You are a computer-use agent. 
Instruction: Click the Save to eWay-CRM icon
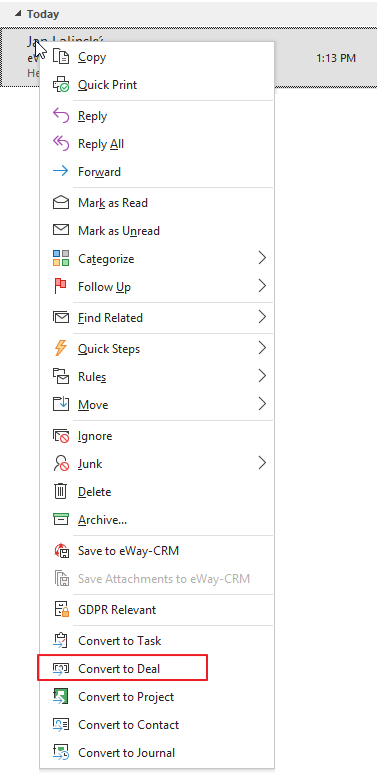click(61, 551)
